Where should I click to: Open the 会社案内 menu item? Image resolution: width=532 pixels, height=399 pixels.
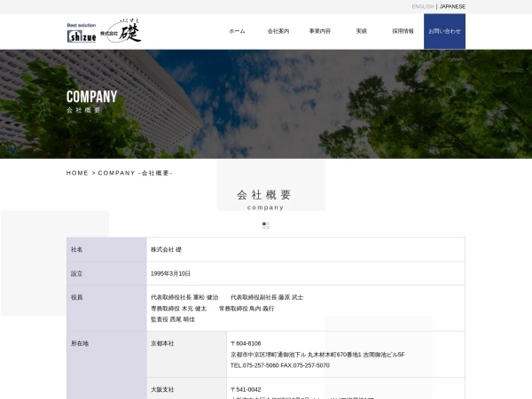pos(278,31)
